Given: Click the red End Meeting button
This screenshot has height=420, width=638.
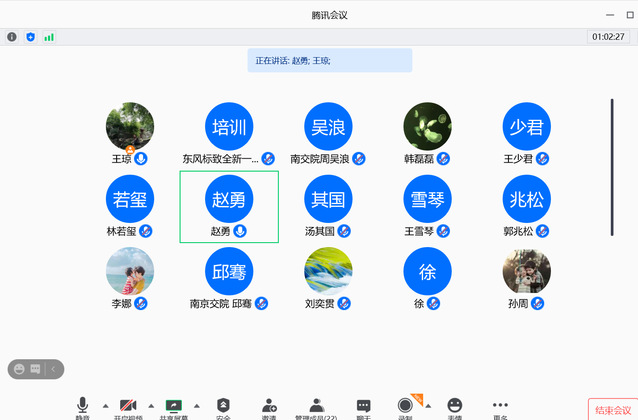Looking at the screenshot, I should pos(612,410).
